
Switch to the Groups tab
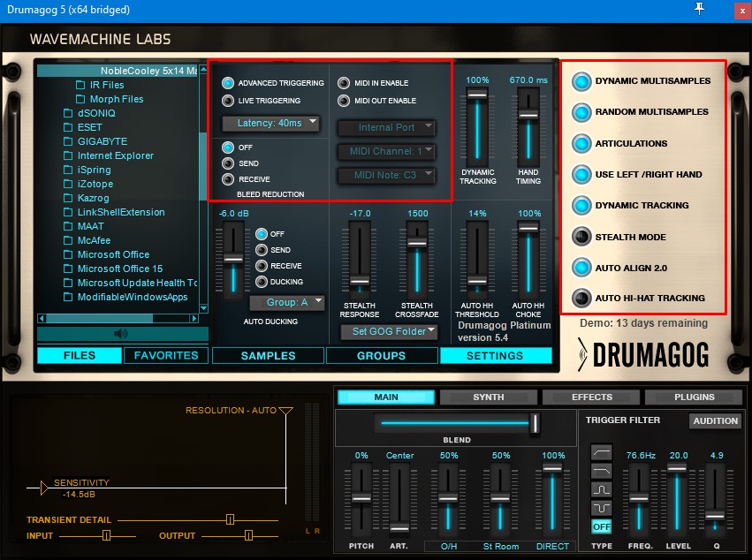point(381,356)
